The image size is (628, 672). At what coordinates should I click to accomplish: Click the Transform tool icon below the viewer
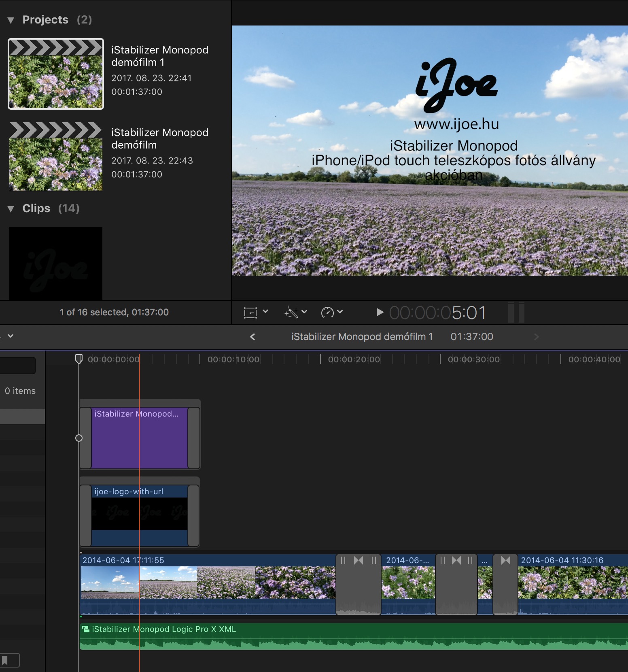coord(250,313)
